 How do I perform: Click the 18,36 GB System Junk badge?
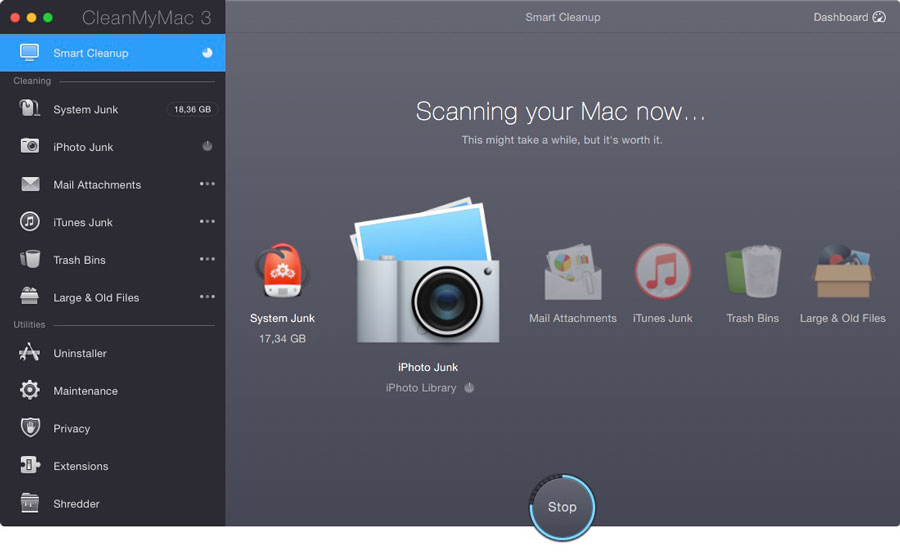[192, 109]
